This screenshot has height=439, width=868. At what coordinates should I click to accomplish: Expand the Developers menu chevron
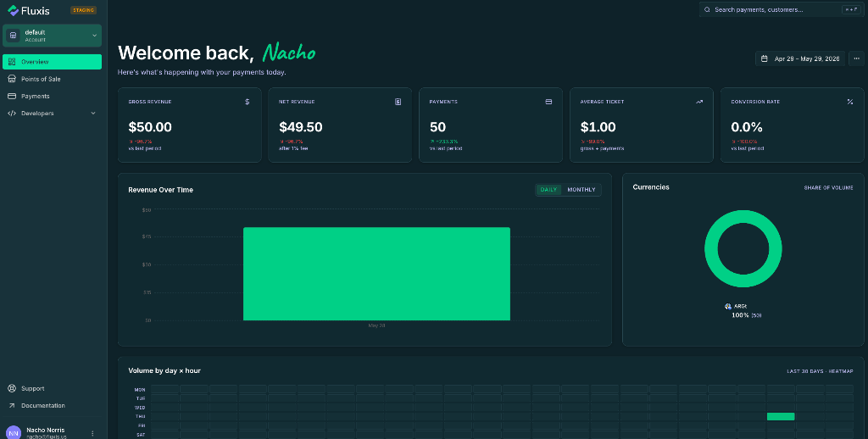93,114
